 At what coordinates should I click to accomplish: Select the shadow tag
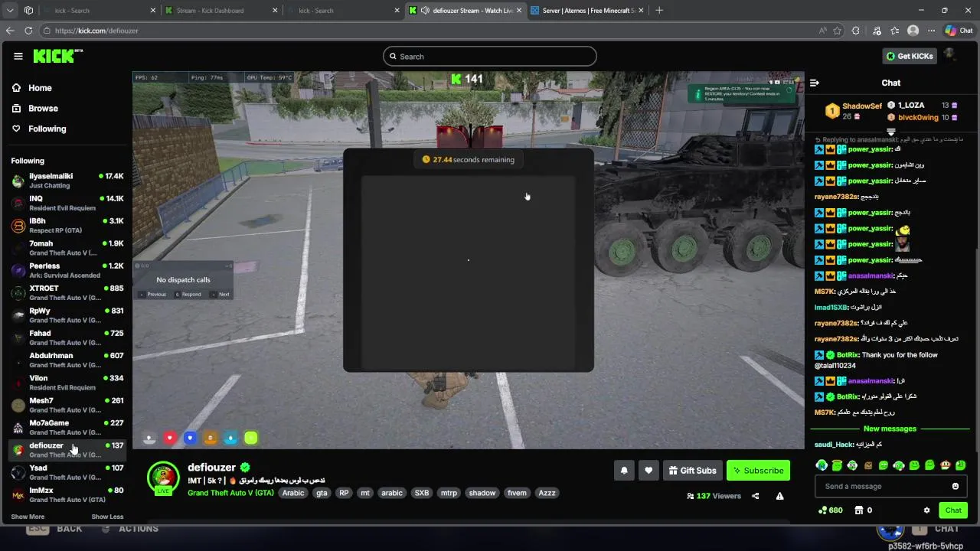[482, 493]
